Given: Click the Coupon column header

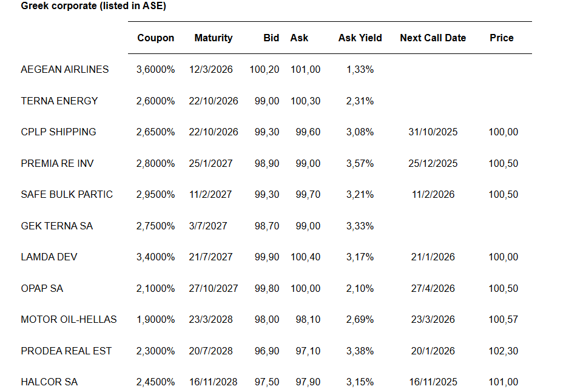Looking at the screenshot, I should [155, 38].
